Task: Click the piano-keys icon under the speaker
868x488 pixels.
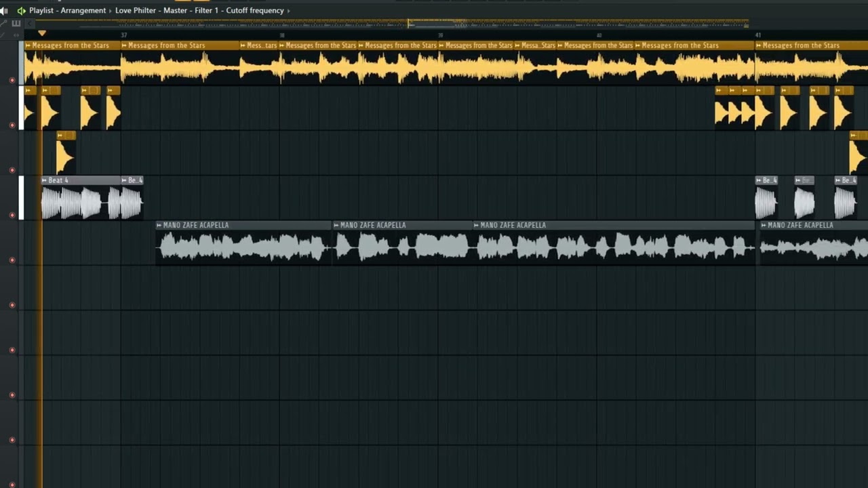Action: click(16, 24)
